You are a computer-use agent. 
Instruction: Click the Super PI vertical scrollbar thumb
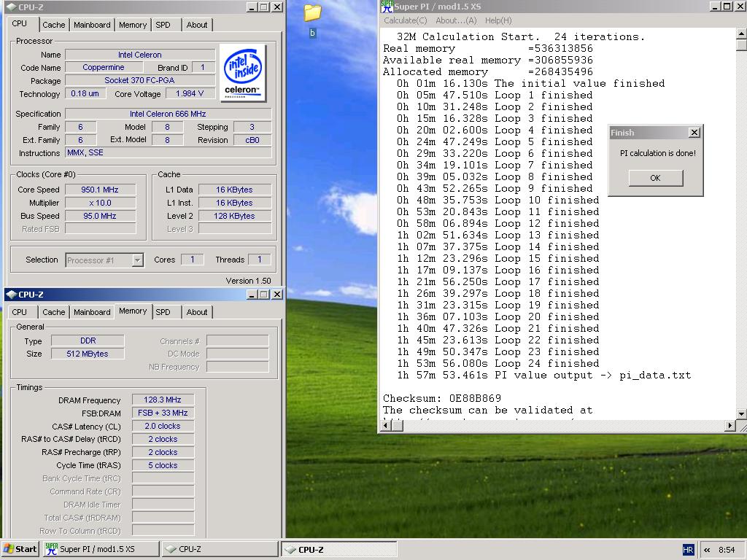741,44
